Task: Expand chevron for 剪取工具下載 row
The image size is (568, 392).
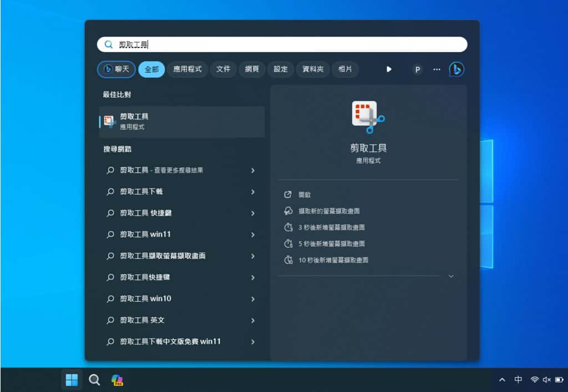Action: (253, 192)
